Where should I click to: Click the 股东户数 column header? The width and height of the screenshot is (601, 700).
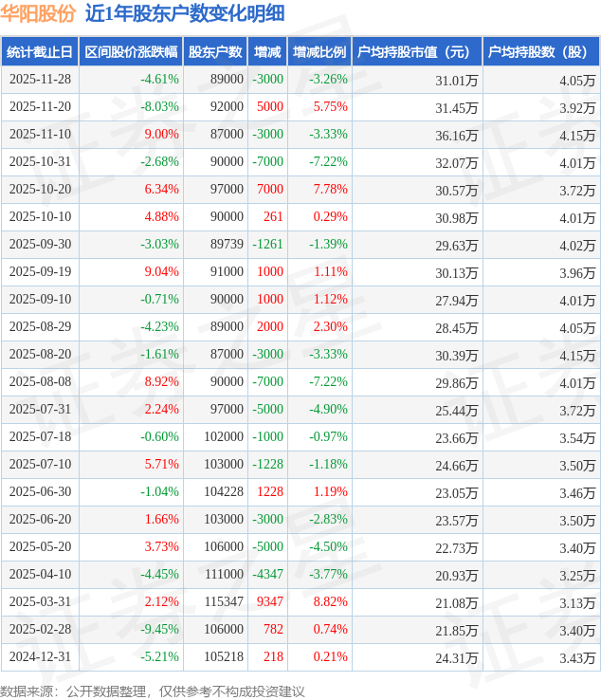pos(215,52)
